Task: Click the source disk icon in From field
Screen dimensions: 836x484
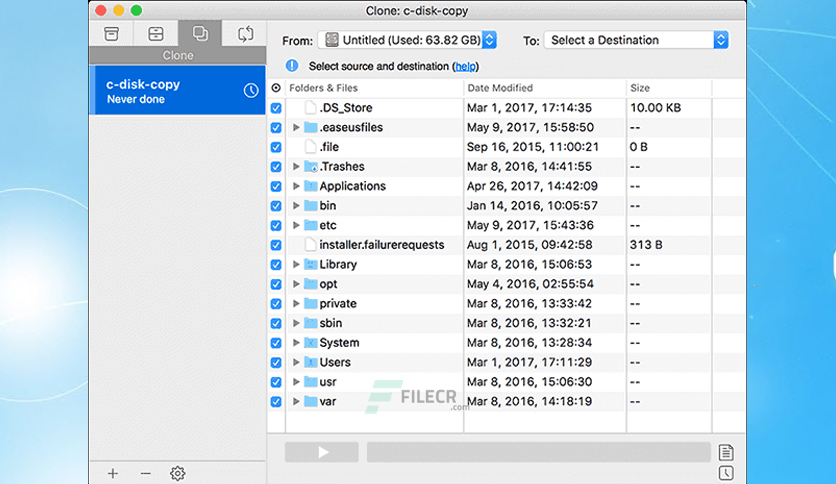Action: tap(332, 39)
